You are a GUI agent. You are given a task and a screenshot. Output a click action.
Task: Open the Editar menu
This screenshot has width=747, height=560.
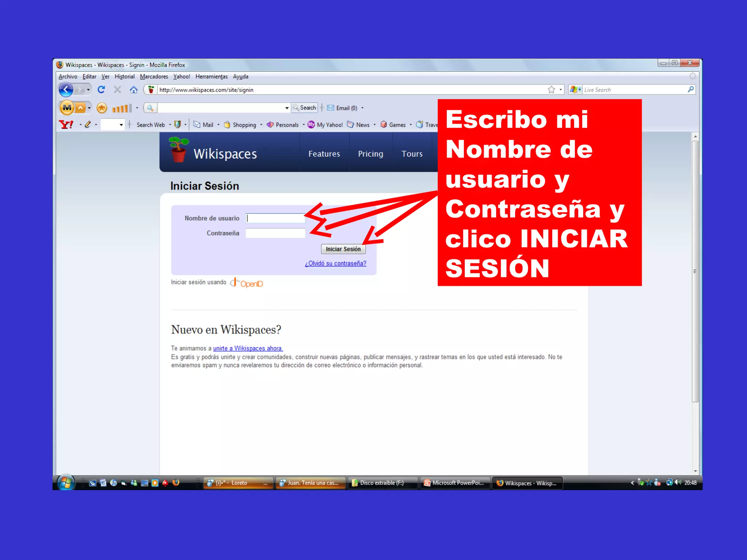point(89,77)
